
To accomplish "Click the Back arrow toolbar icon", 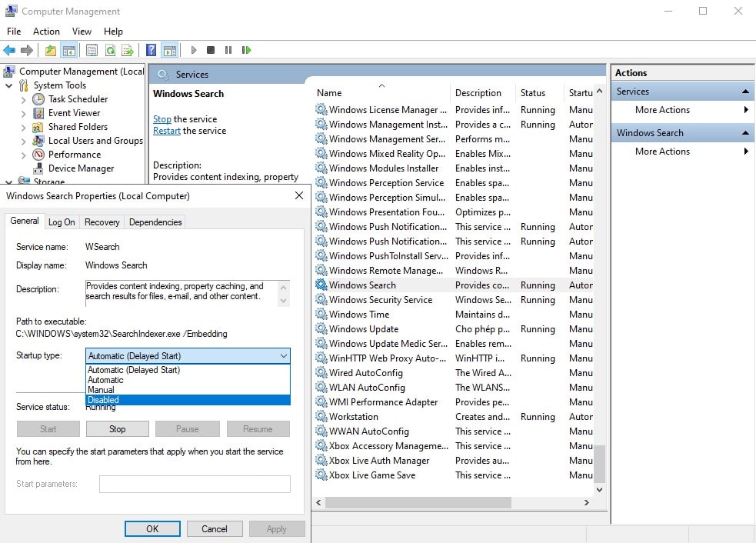I will [x=9, y=50].
